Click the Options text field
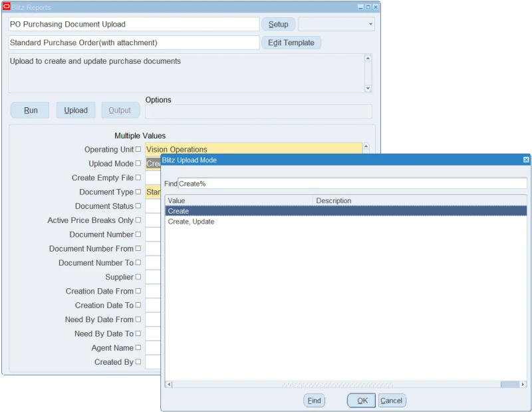Screen dimensions: 532x412 (259, 111)
